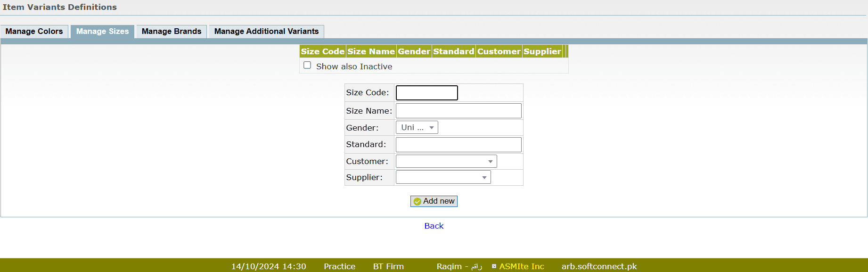868x272 pixels.
Task: Expand the Gender dropdown
Action: 417,128
